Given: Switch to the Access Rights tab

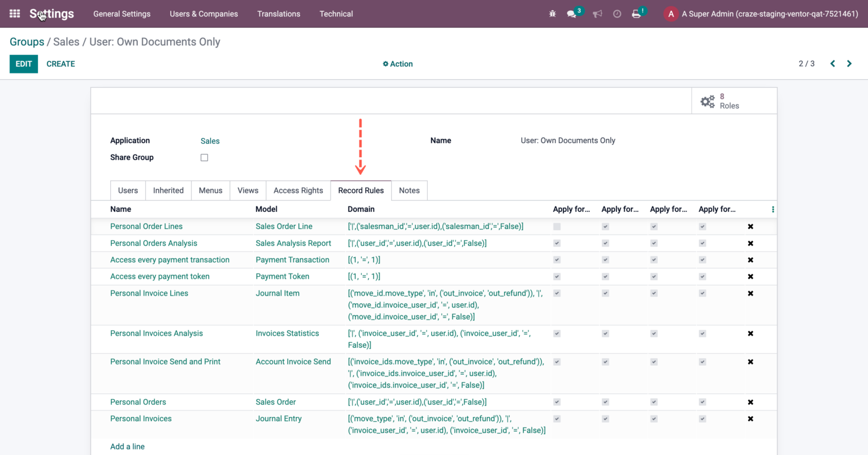Looking at the screenshot, I should 298,190.
